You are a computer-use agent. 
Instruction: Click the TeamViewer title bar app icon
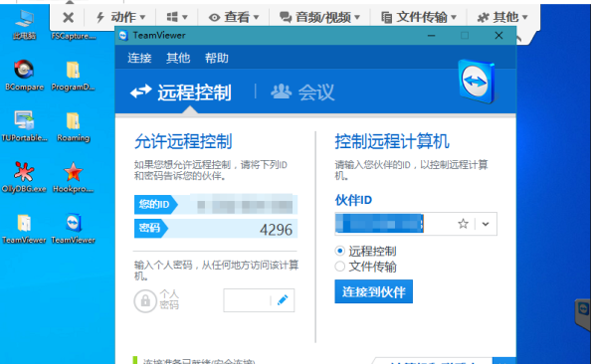(x=123, y=36)
